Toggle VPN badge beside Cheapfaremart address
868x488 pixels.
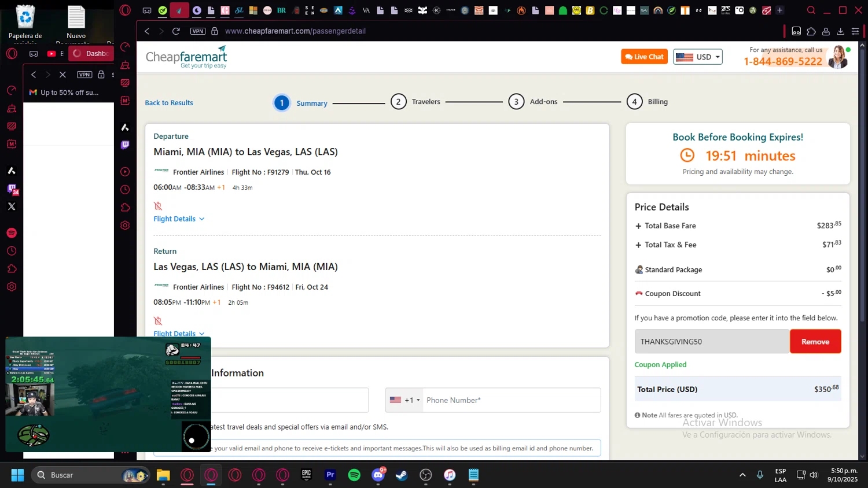tap(198, 31)
